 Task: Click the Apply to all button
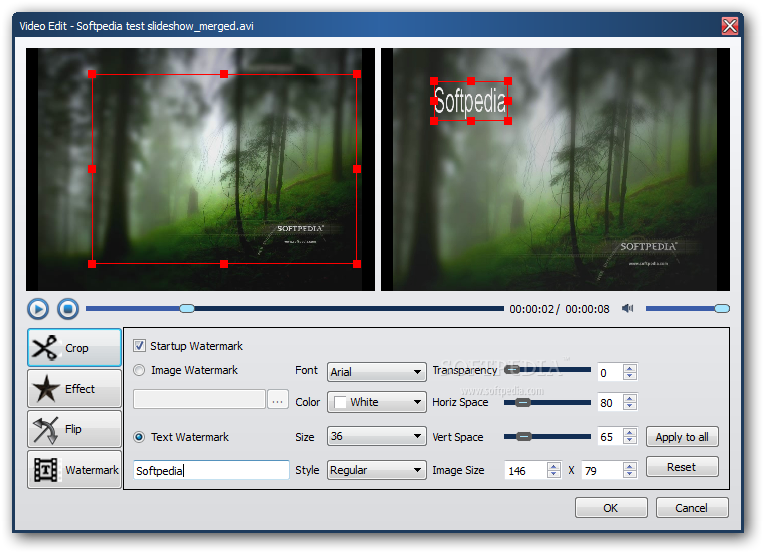(682, 437)
